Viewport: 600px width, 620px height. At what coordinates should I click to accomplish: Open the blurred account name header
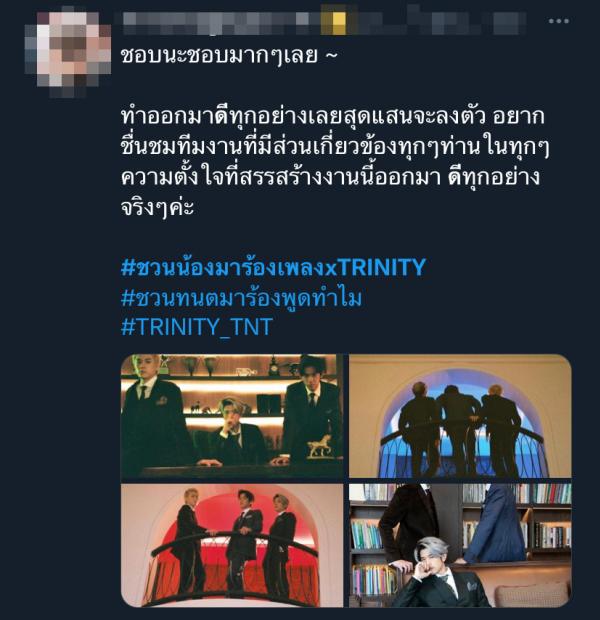point(324,22)
